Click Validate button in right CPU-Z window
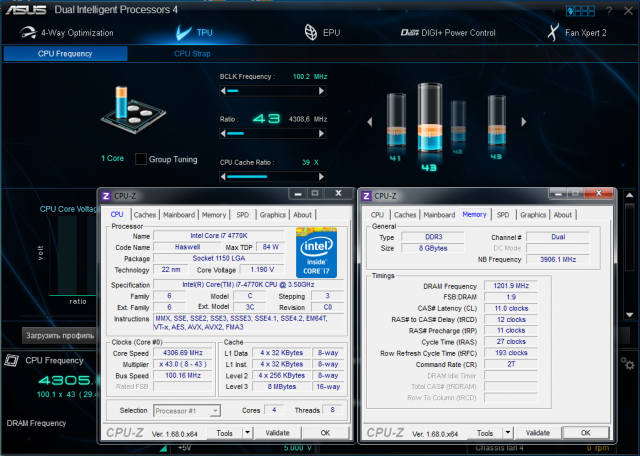Viewport: 640px width, 456px height. click(538, 433)
